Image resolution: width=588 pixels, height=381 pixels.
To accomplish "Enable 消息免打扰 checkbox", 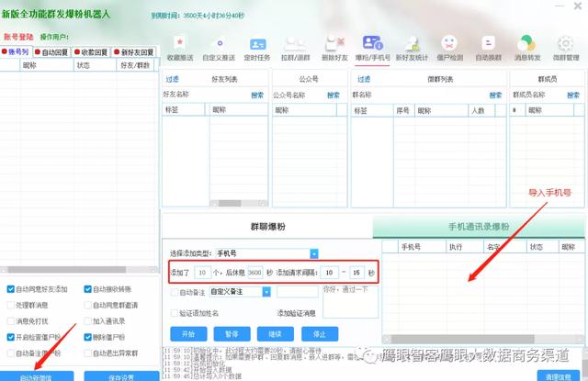I will [x=10, y=321].
